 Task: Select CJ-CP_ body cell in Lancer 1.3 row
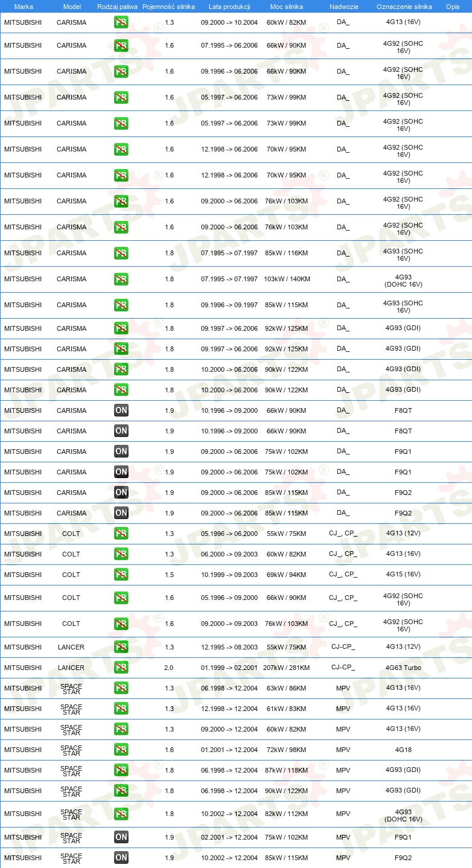pyautogui.click(x=343, y=647)
